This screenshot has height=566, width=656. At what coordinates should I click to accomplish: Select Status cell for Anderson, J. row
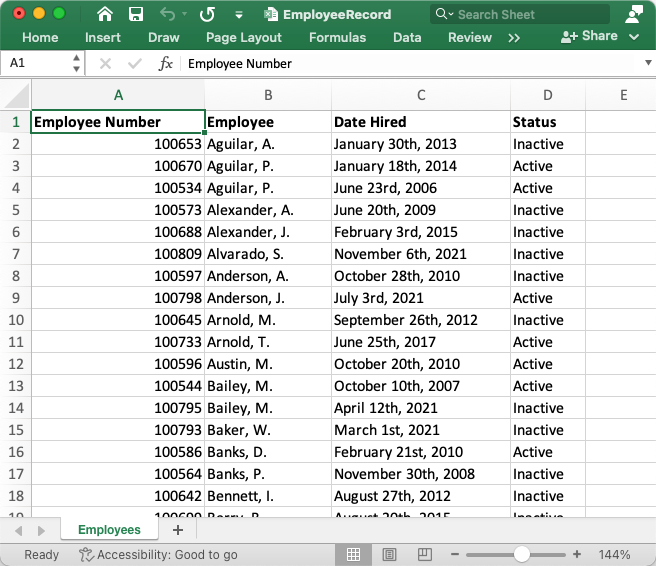pos(548,298)
